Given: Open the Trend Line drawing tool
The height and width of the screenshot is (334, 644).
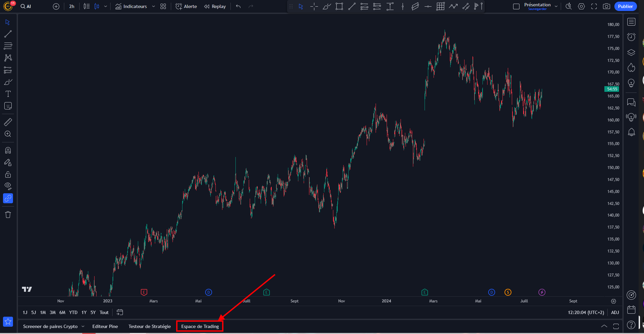Looking at the screenshot, I should (x=8, y=34).
